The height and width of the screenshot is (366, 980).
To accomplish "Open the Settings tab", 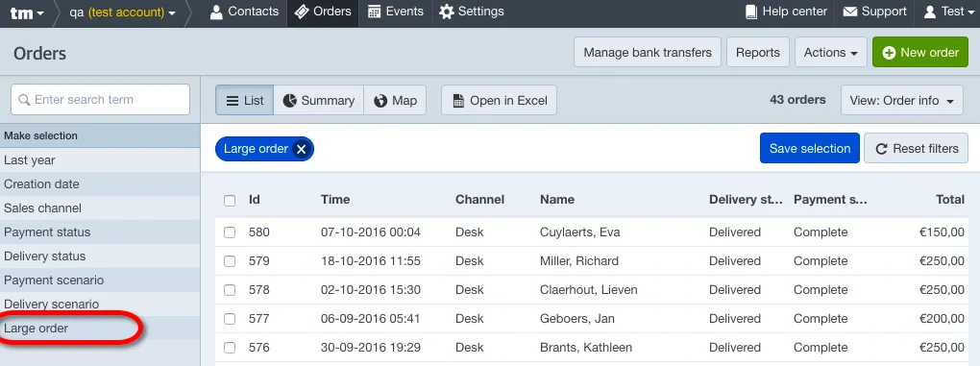I will [x=471, y=12].
